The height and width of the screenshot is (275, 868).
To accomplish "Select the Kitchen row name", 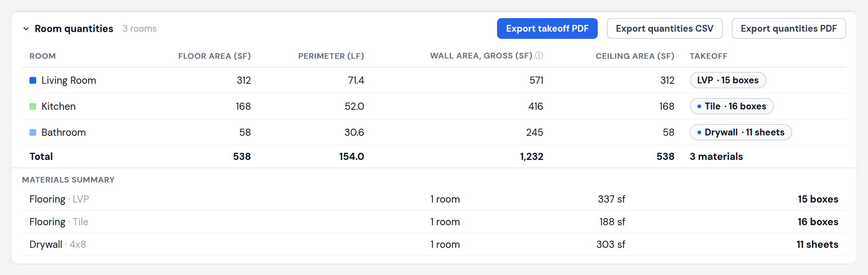I will coord(58,106).
